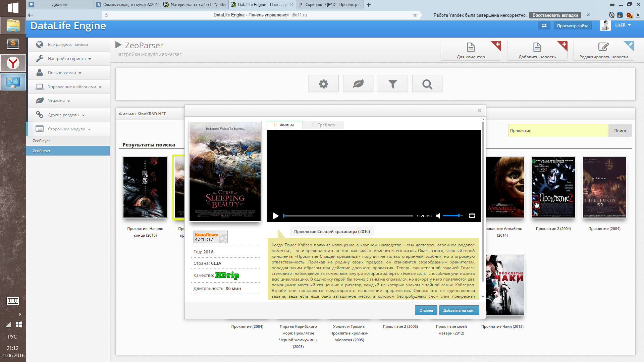
Task: Switch to the Трейлер tab
Action: [324, 125]
